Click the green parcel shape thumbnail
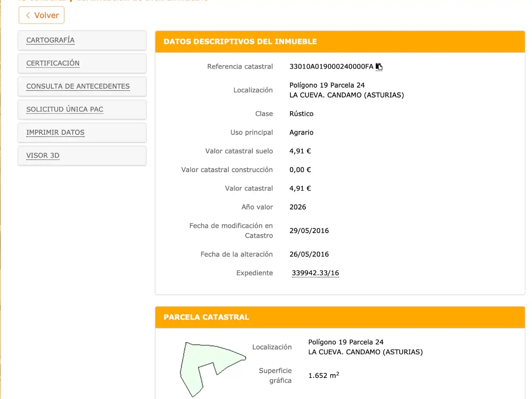 pyautogui.click(x=212, y=369)
